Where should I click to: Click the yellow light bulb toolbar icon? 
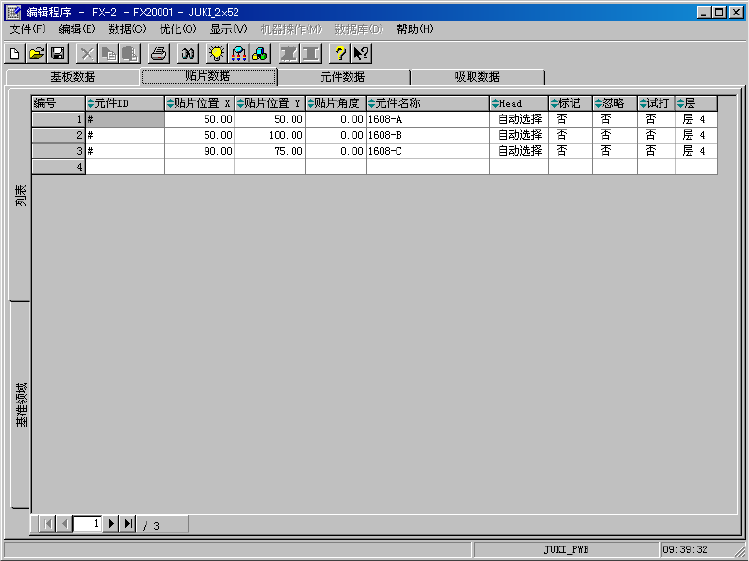(217, 54)
